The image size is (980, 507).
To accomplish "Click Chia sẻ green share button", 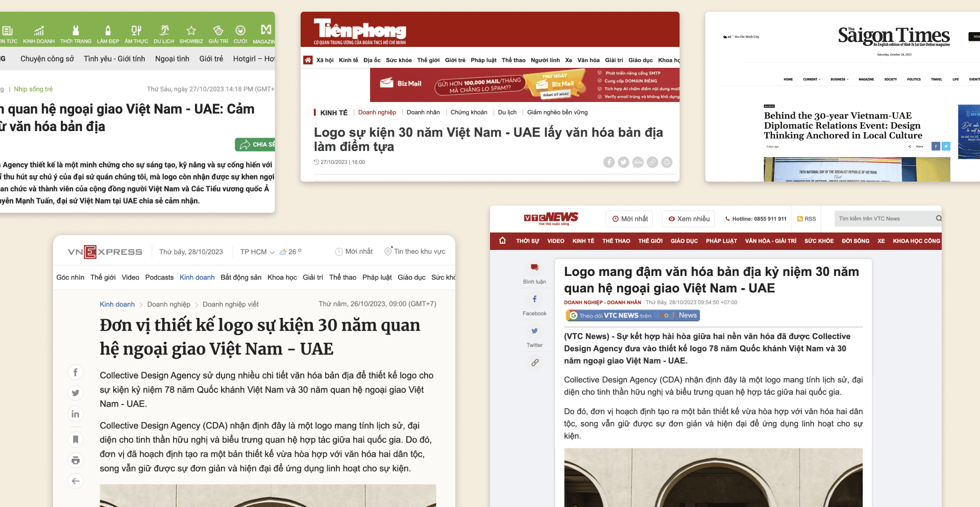I will [x=255, y=144].
